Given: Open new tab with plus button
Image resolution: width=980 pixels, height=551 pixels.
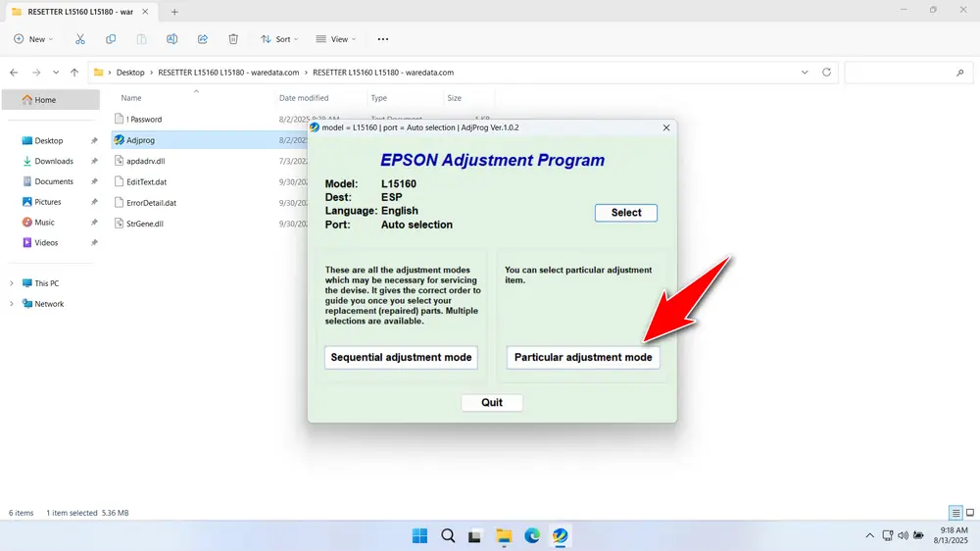Looking at the screenshot, I should pyautogui.click(x=174, y=12).
